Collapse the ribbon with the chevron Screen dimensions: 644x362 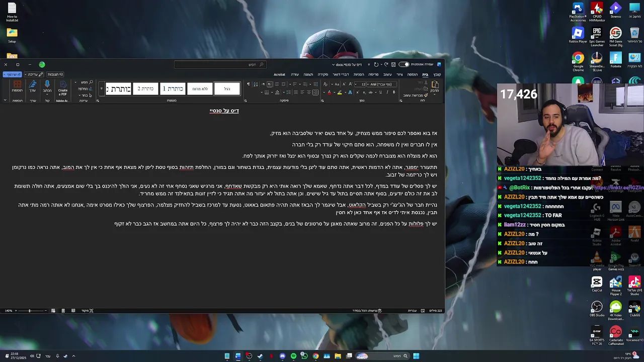(x=5, y=100)
